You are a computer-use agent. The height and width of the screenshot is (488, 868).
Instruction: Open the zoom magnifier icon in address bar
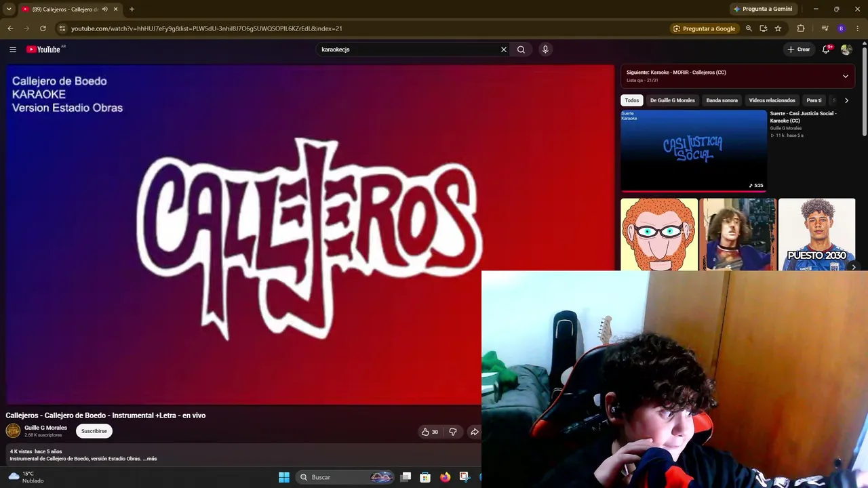click(x=749, y=28)
